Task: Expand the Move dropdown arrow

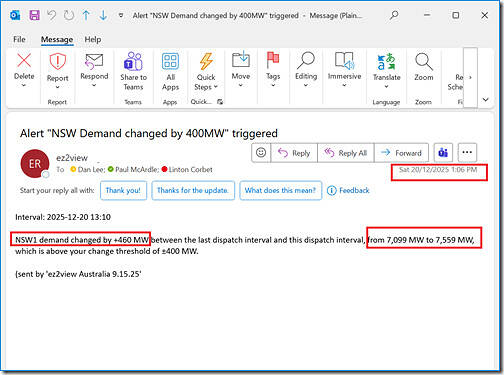Action: tap(241, 85)
